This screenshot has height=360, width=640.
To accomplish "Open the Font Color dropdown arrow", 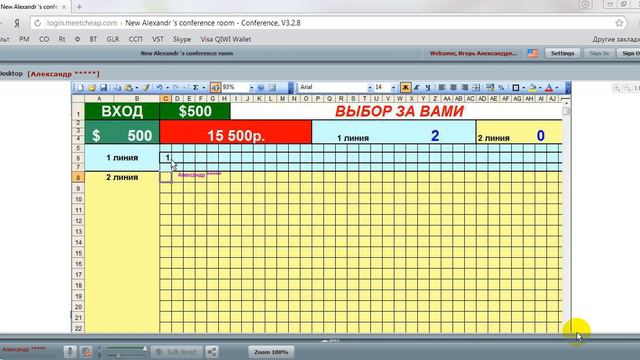I will tap(557, 87).
